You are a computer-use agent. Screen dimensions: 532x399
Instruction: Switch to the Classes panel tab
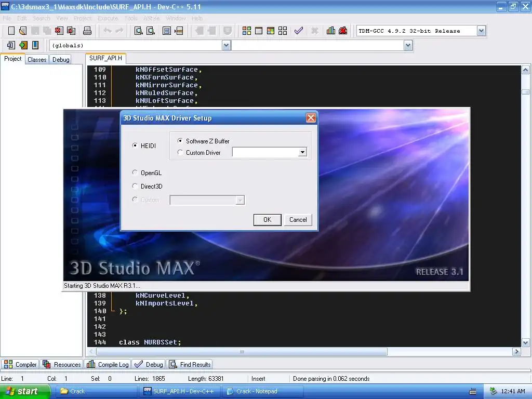(x=37, y=60)
